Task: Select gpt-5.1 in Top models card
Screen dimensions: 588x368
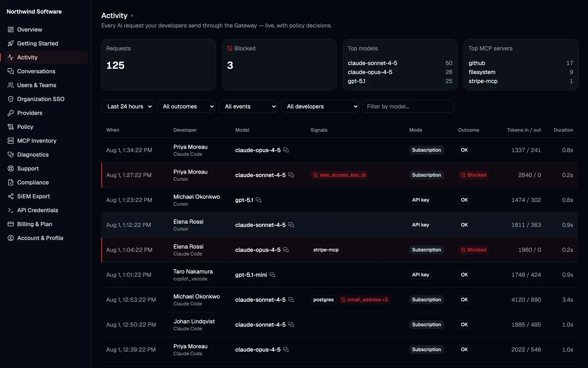Action: click(x=356, y=81)
